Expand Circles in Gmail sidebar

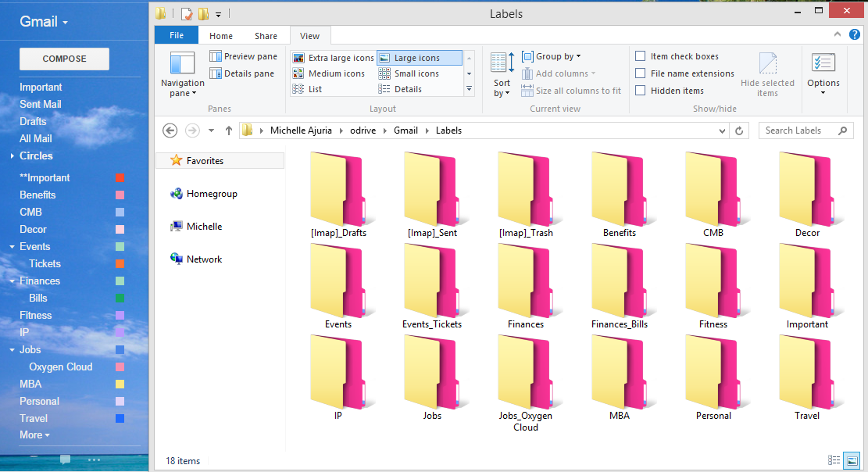click(x=13, y=156)
